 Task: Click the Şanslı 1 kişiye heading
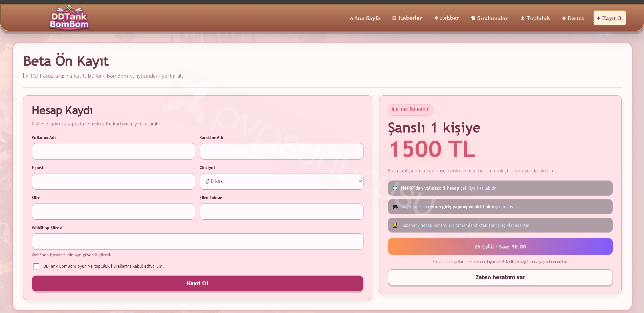pos(434,128)
